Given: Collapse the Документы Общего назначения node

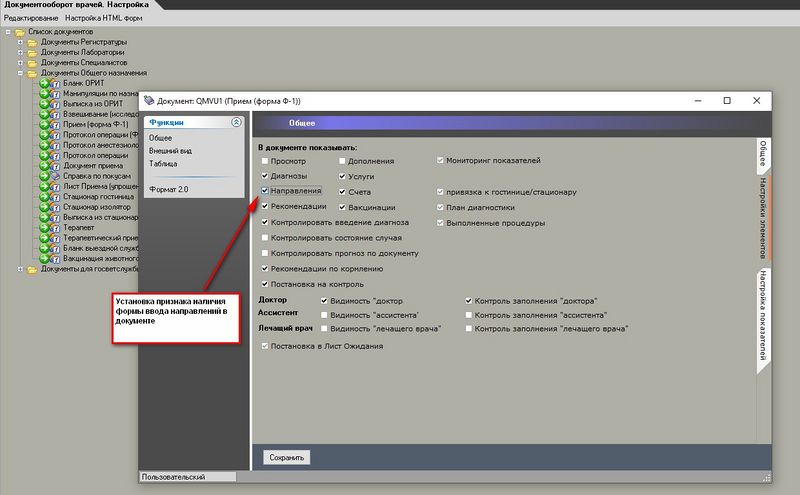Looking at the screenshot, I should click(x=20, y=73).
